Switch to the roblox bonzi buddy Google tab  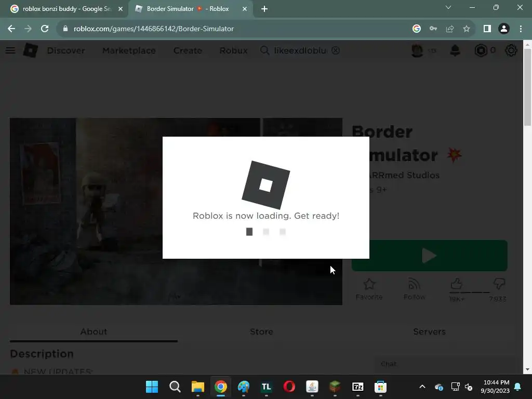click(66, 9)
